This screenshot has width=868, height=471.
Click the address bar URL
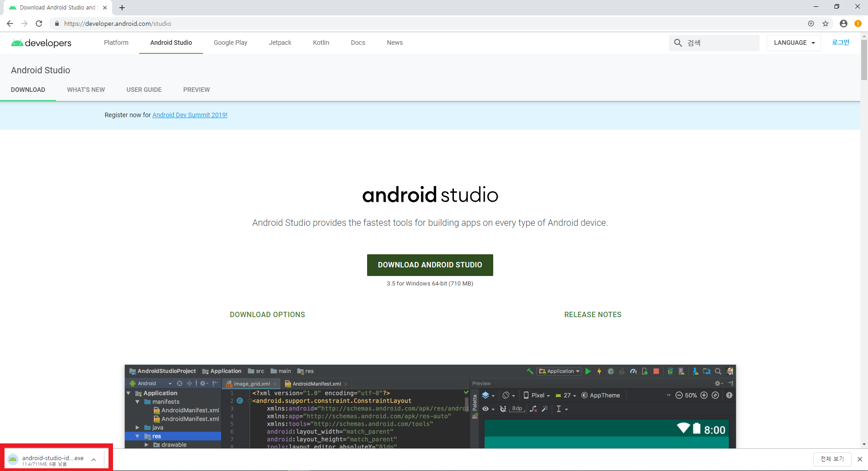point(118,24)
